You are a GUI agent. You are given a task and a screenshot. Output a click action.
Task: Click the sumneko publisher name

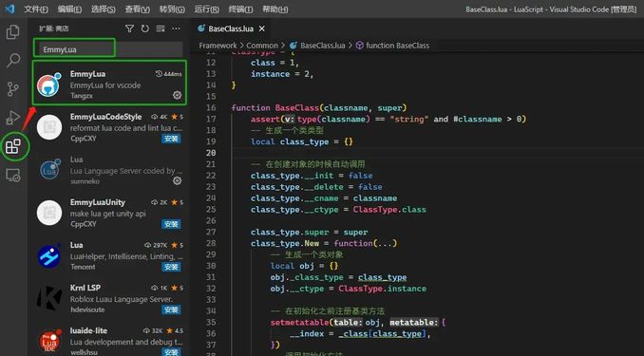(85, 181)
